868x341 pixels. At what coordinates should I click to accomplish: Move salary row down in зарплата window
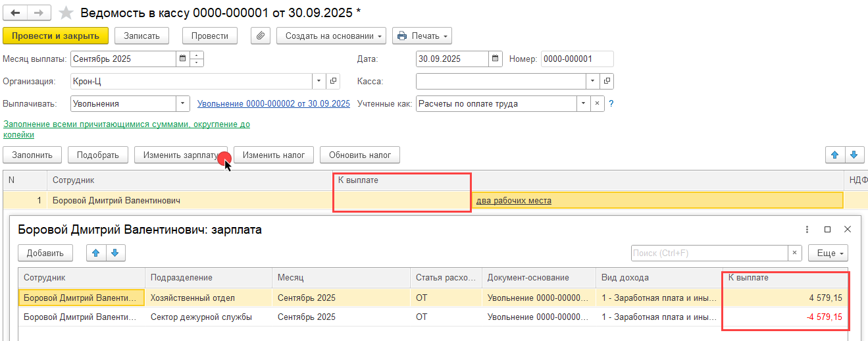pos(115,253)
